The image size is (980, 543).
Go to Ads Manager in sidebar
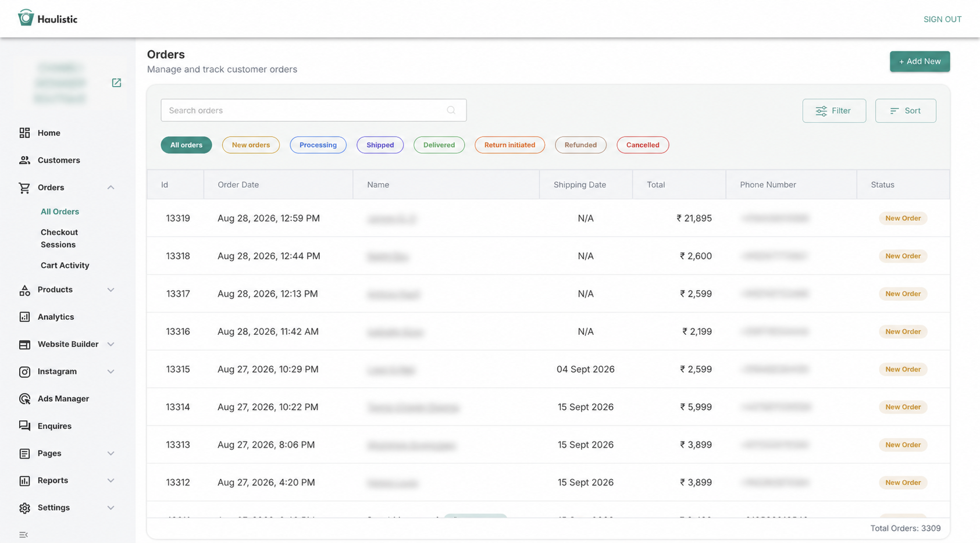click(63, 399)
